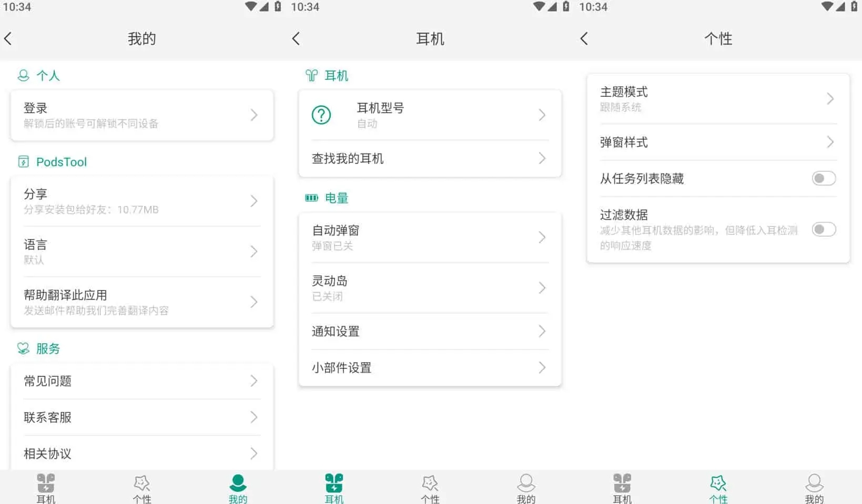Screen dimensions: 862x504
Task: Tap the green highlighted earbuds icon in bottom bar
Action: click(334, 483)
